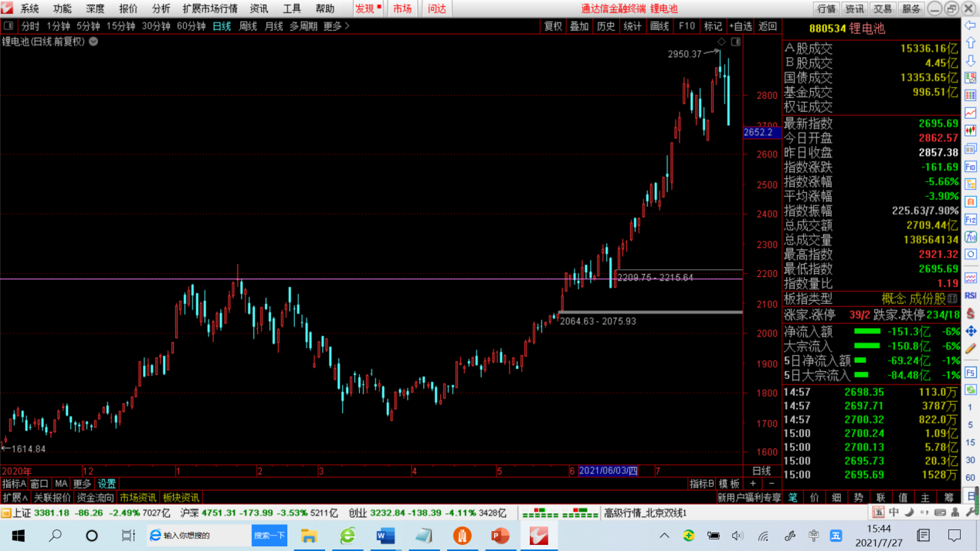Open the F5 chart switch sidebar icon
980x551 pixels.
(x=971, y=372)
